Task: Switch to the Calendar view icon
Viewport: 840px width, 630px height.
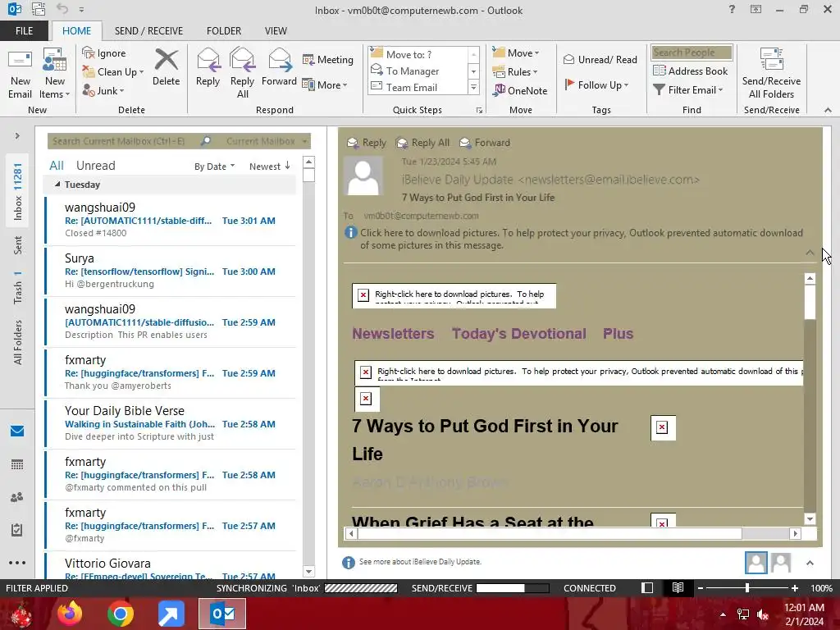Action: point(17,464)
